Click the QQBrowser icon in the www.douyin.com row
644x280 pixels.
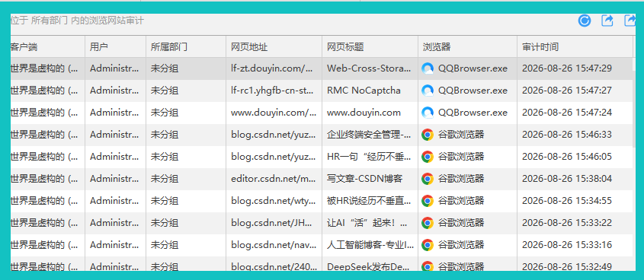coord(428,113)
